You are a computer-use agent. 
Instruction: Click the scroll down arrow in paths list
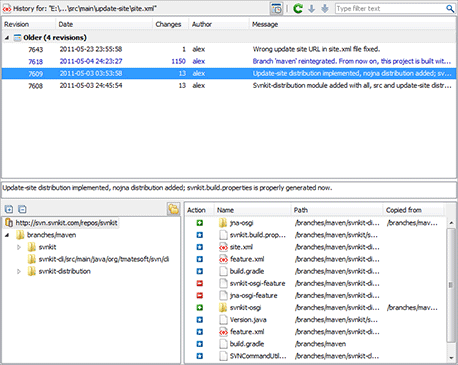coord(451,358)
